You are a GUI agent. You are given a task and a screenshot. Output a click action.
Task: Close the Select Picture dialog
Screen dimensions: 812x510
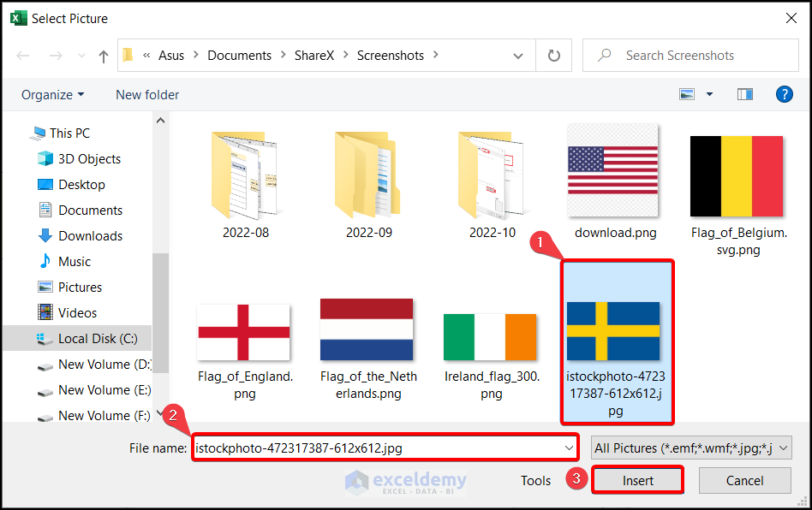(x=791, y=18)
